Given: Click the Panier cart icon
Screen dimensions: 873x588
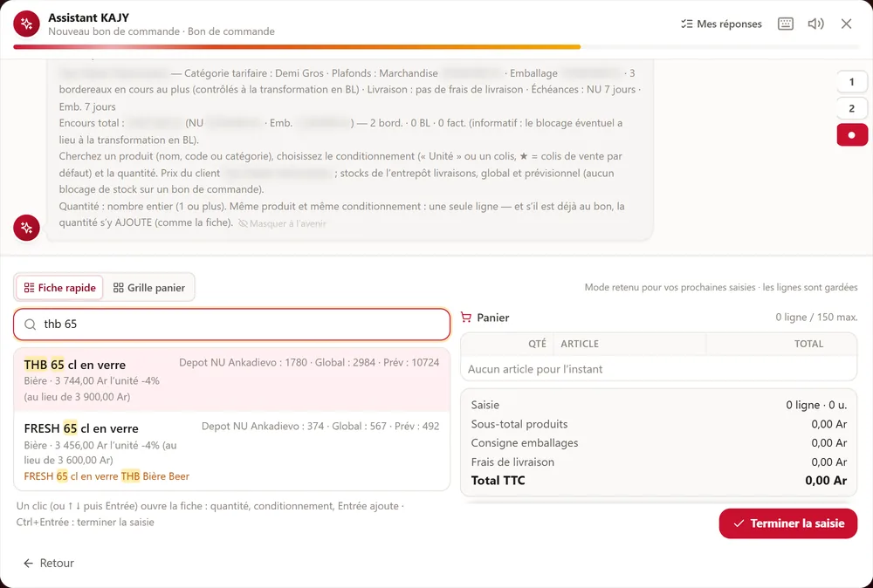Looking at the screenshot, I should click(466, 318).
